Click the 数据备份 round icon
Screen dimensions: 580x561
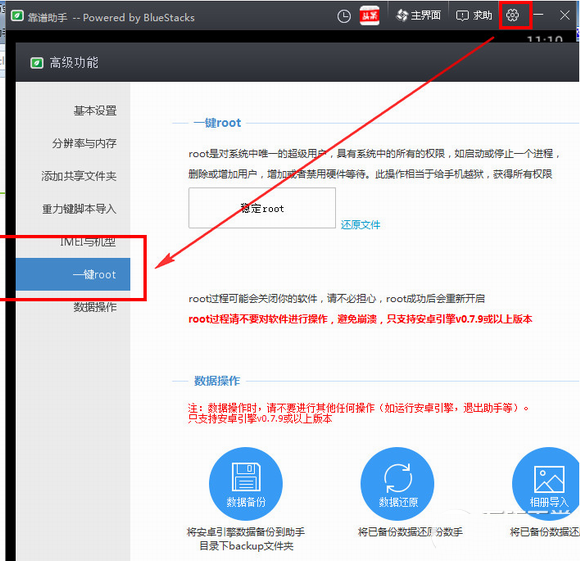click(x=246, y=484)
